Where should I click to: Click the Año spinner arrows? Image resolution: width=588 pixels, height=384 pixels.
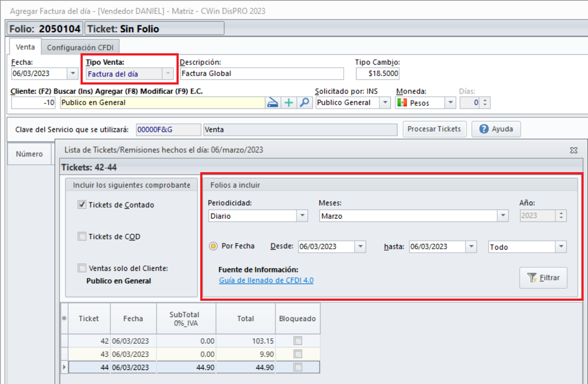pyautogui.click(x=561, y=216)
